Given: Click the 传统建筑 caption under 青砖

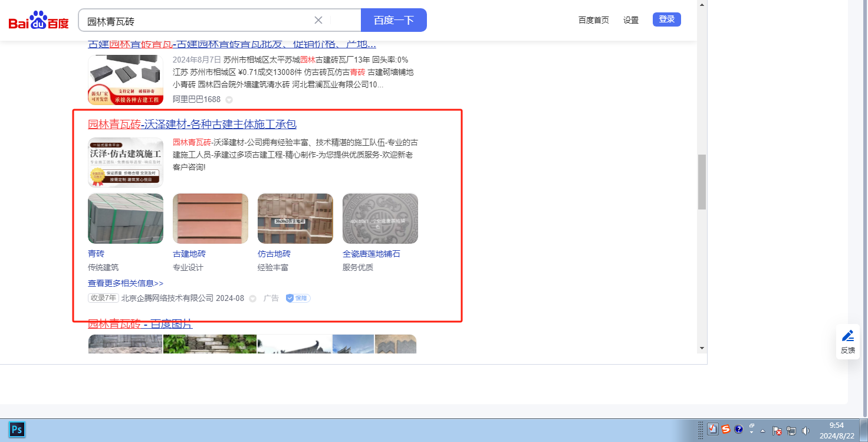Looking at the screenshot, I should 103,267.
